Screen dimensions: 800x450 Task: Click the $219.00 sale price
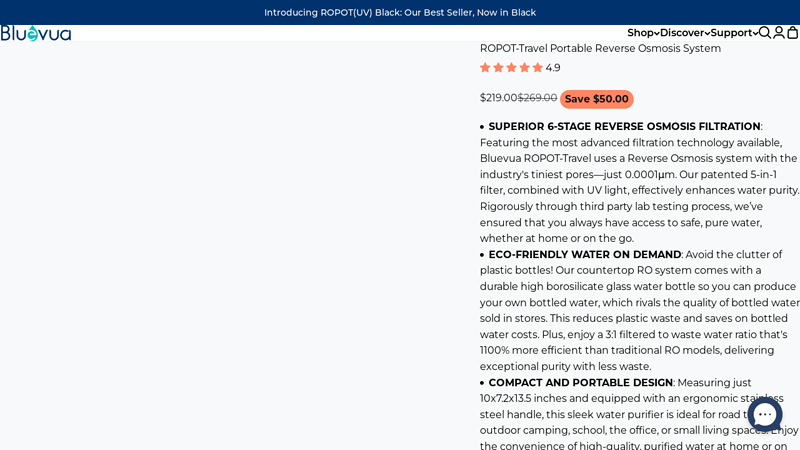point(498,98)
